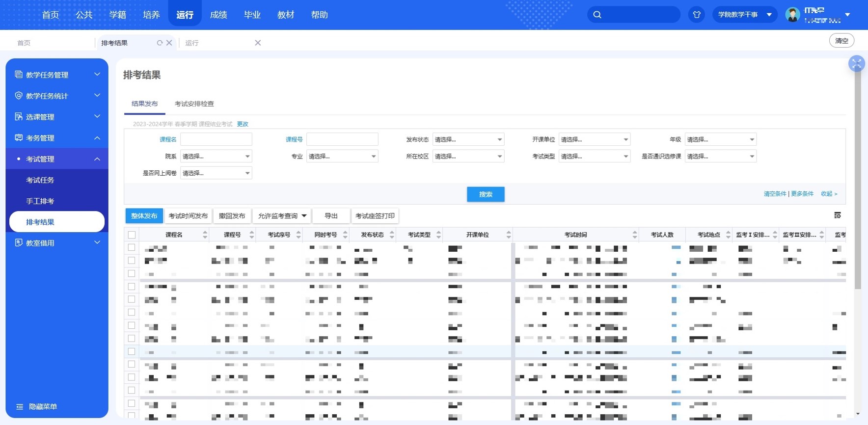Viewport: 868px width, 425px height.
Task: Click the 整体发布 button
Action: coord(144,216)
